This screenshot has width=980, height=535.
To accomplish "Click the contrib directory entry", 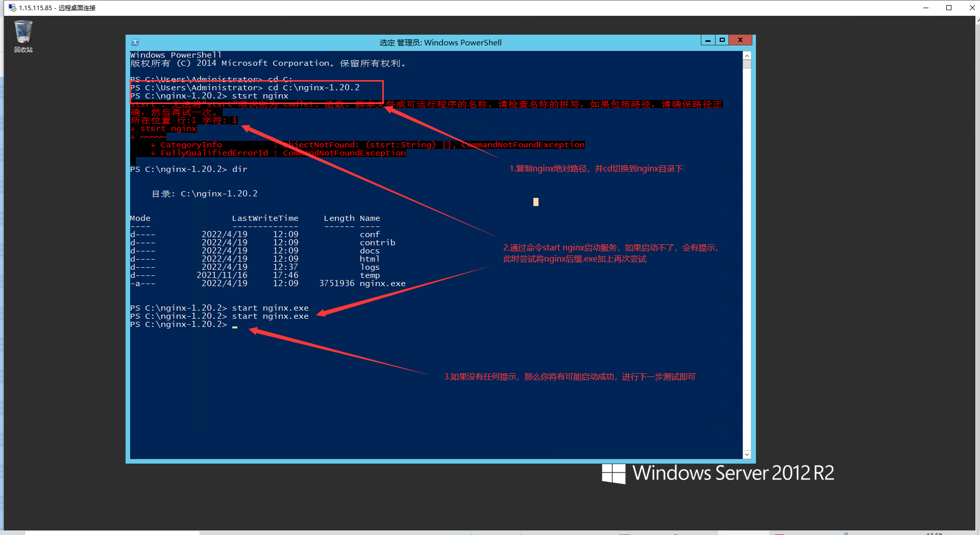I will pyautogui.click(x=378, y=243).
